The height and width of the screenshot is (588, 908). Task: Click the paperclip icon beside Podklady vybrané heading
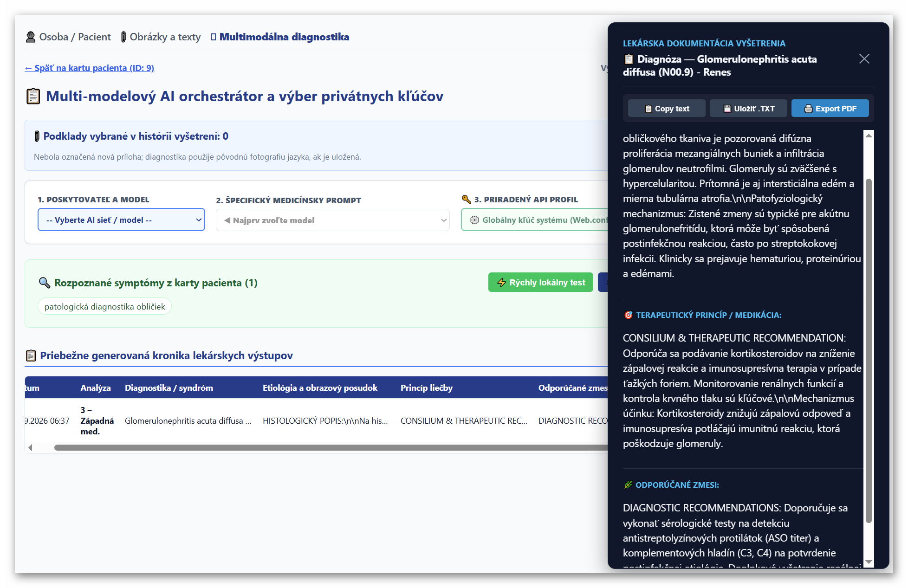coord(37,136)
